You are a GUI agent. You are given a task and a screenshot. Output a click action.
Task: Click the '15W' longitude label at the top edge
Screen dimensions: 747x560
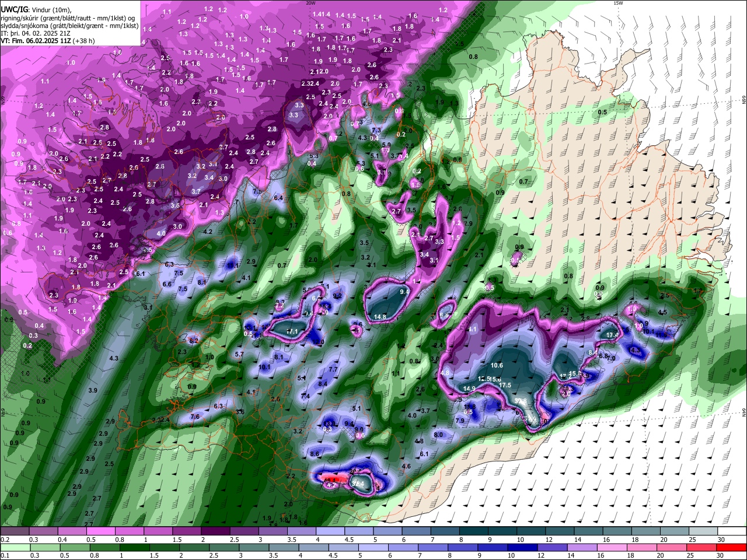tap(618, 3)
